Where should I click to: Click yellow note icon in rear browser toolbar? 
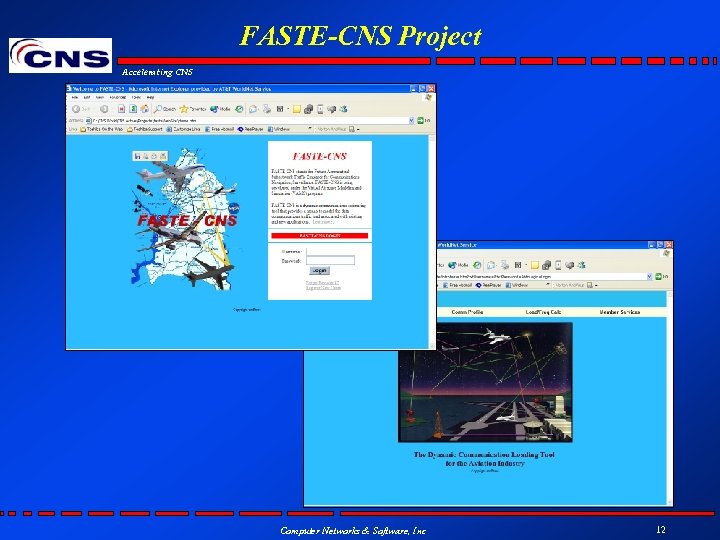click(535, 265)
